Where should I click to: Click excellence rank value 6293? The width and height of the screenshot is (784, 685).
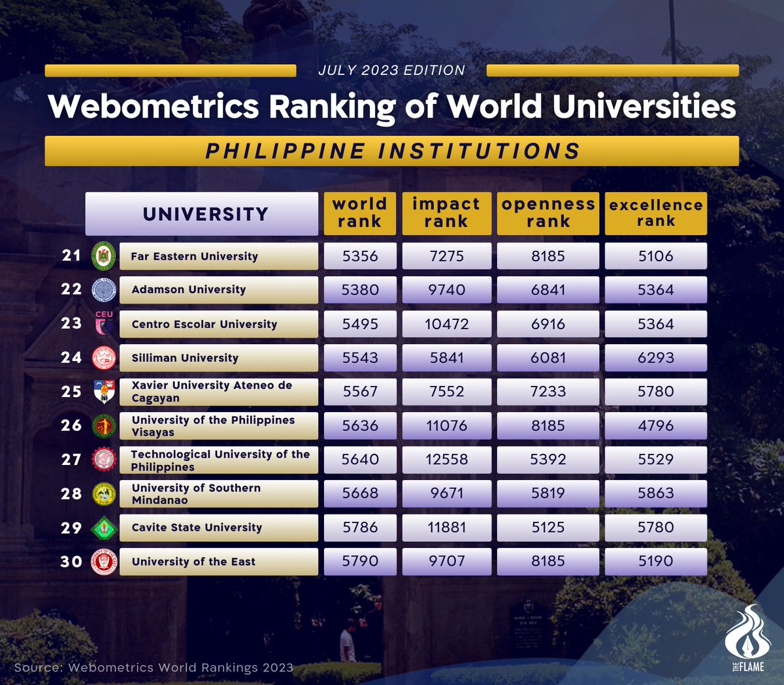[656, 358]
